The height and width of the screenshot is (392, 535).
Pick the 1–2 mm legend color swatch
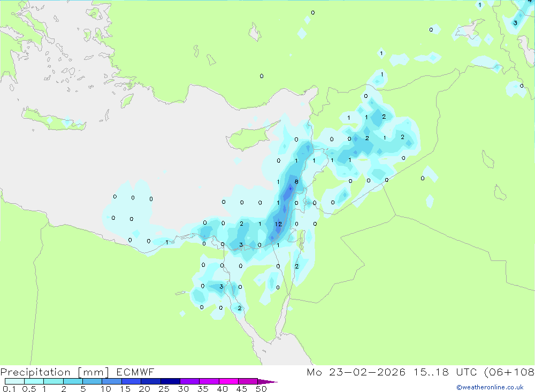click(x=53, y=381)
